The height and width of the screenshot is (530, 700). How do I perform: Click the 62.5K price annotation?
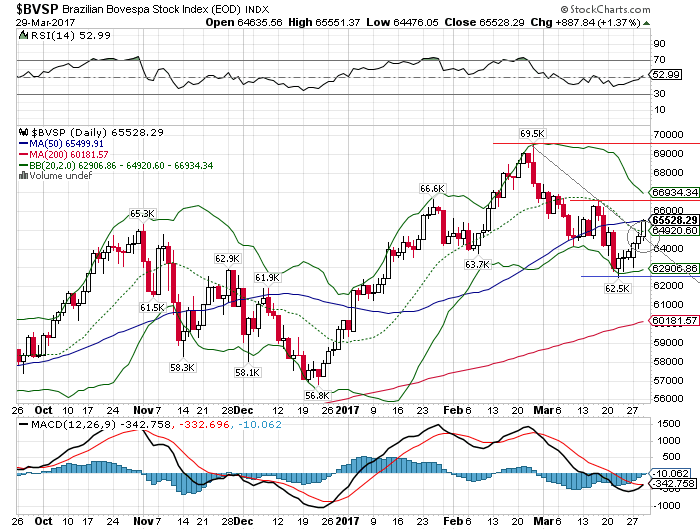(617, 289)
